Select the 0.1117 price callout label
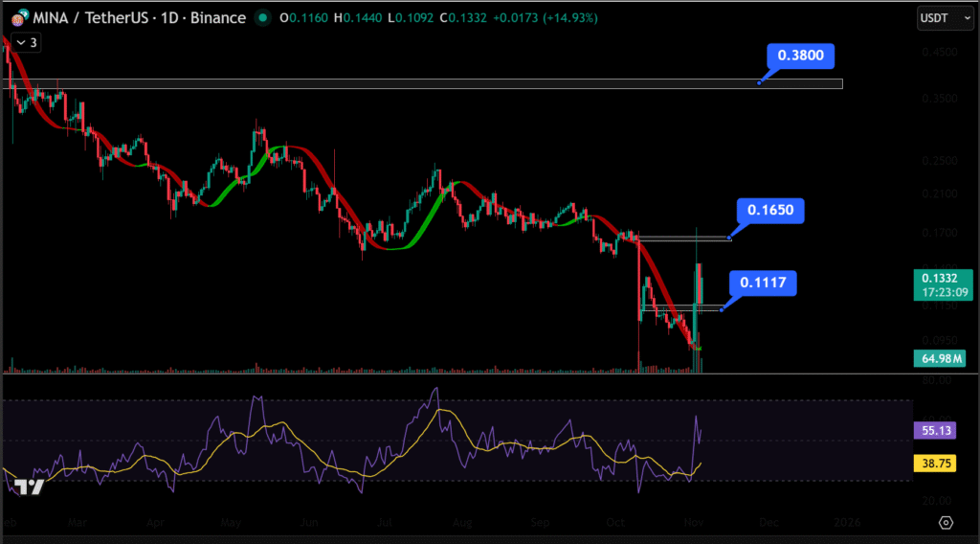Image resolution: width=980 pixels, height=544 pixels. [x=762, y=283]
